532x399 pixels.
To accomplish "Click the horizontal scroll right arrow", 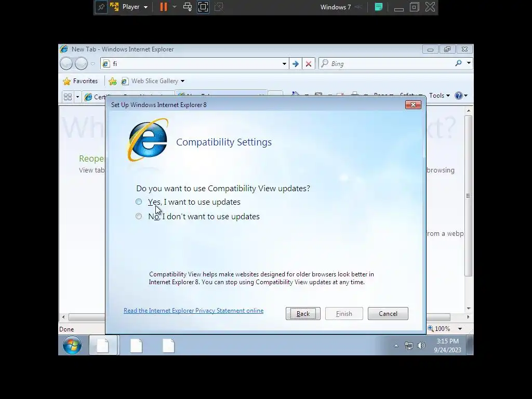I will [x=468, y=317].
